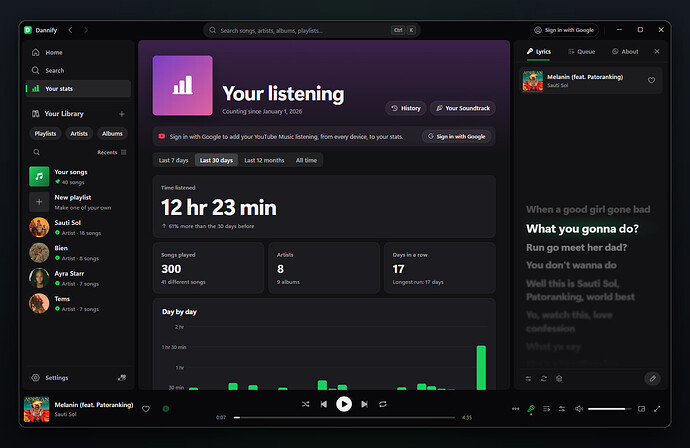Click the edit lyrics pencil button
The width and height of the screenshot is (690, 448).
(x=653, y=378)
